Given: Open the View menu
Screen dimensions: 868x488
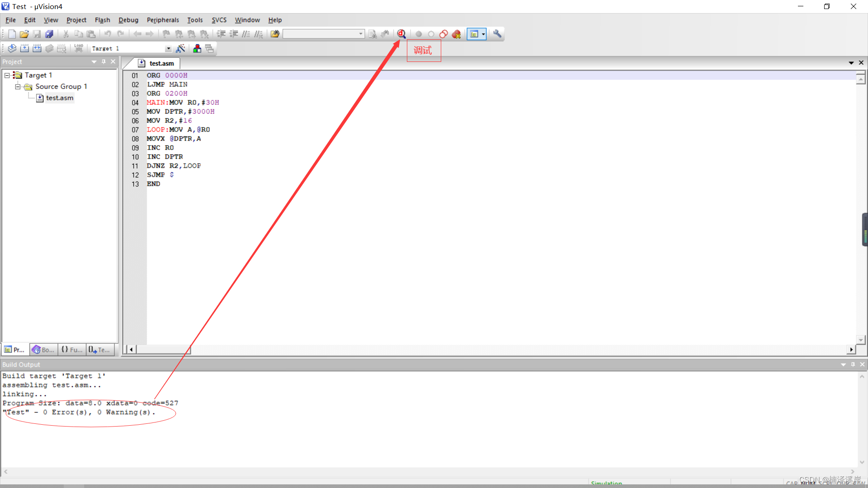Looking at the screenshot, I should (51, 20).
